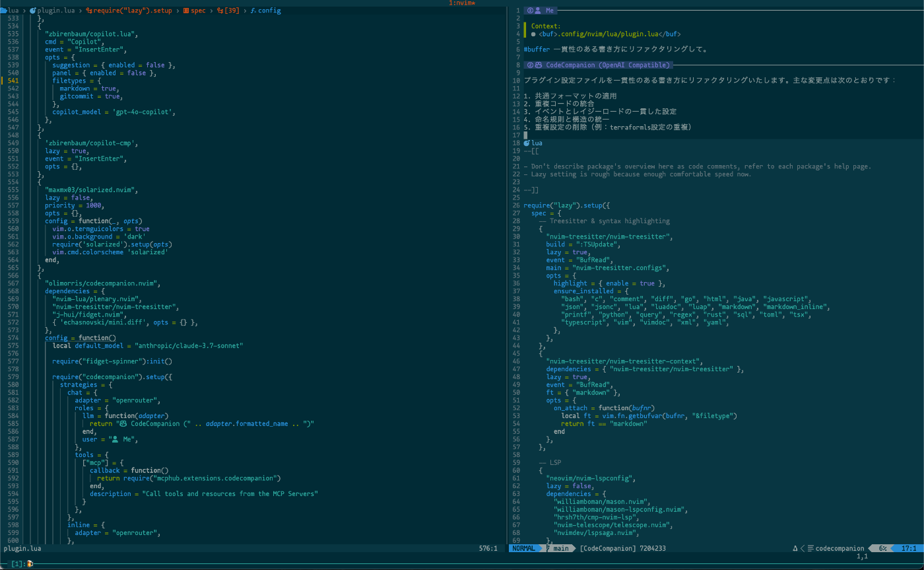924x570 pixels.
Task: Click the '17:1' cursor position indicator
Action: [x=909, y=548]
